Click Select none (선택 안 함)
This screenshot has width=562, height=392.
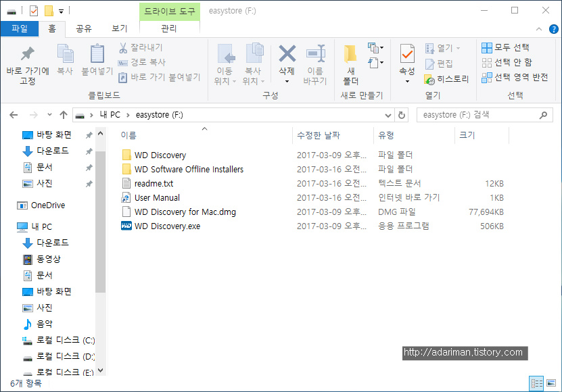point(507,62)
